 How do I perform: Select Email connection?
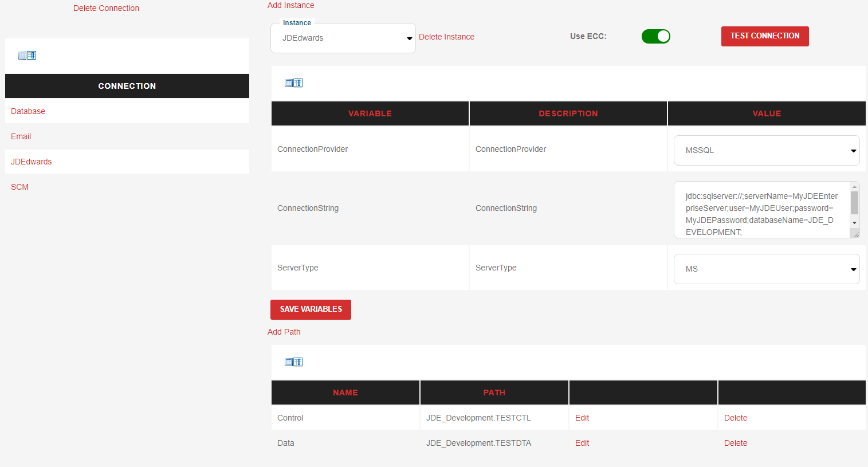[21, 136]
